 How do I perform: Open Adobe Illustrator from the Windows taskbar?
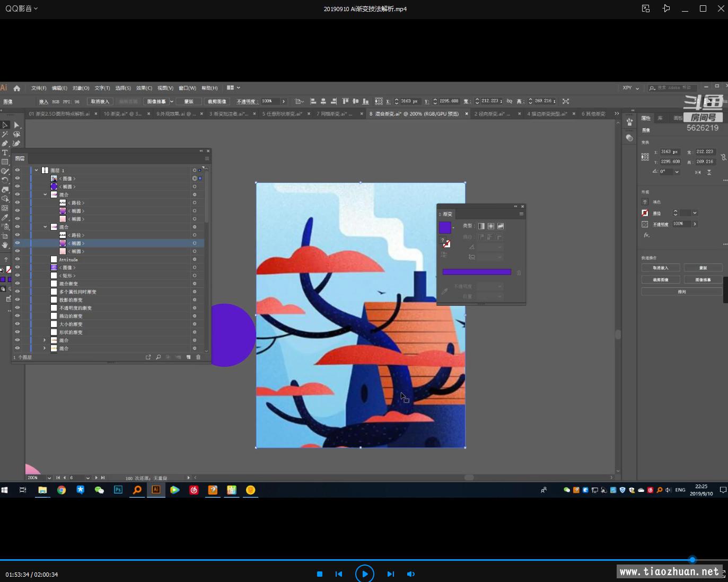pos(156,490)
